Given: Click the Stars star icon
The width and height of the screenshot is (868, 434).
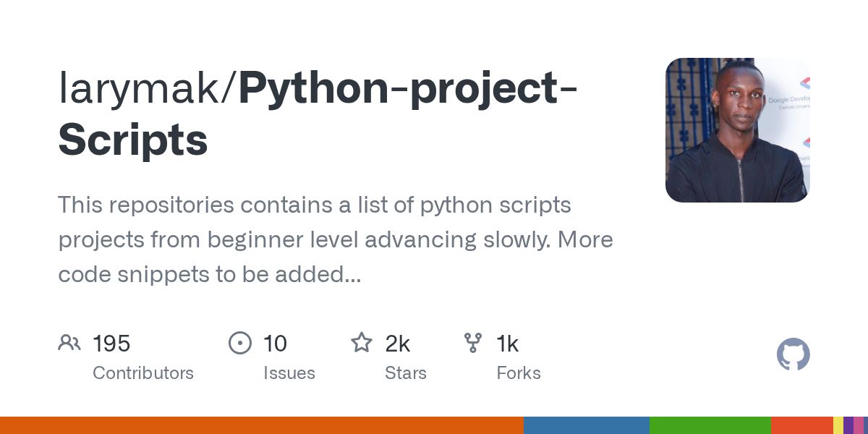Looking at the screenshot, I should point(361,342).
